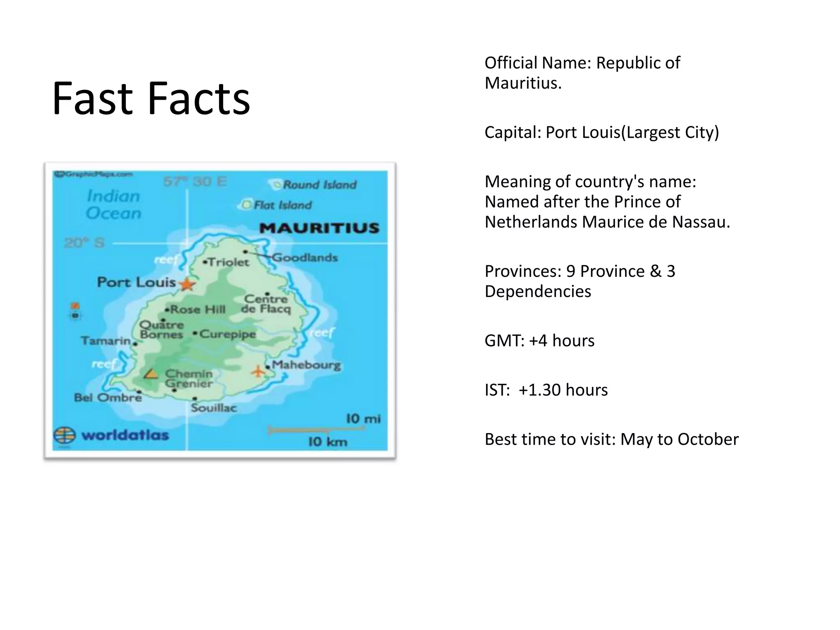Select the 'Capital: Port Louis' line
840x630 pixels.
601,132
